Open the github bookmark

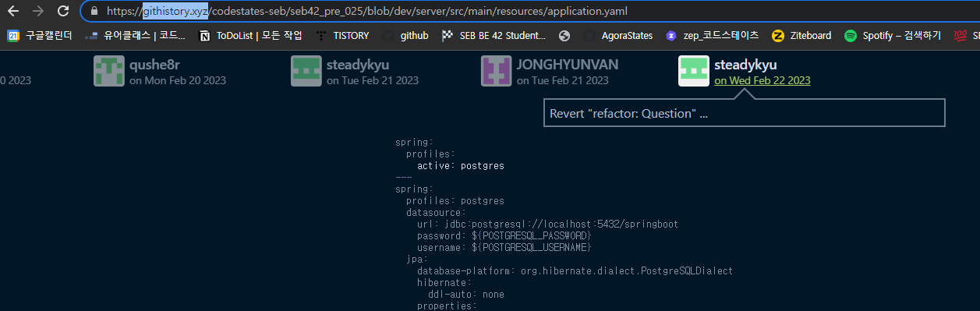coord(405,35)
